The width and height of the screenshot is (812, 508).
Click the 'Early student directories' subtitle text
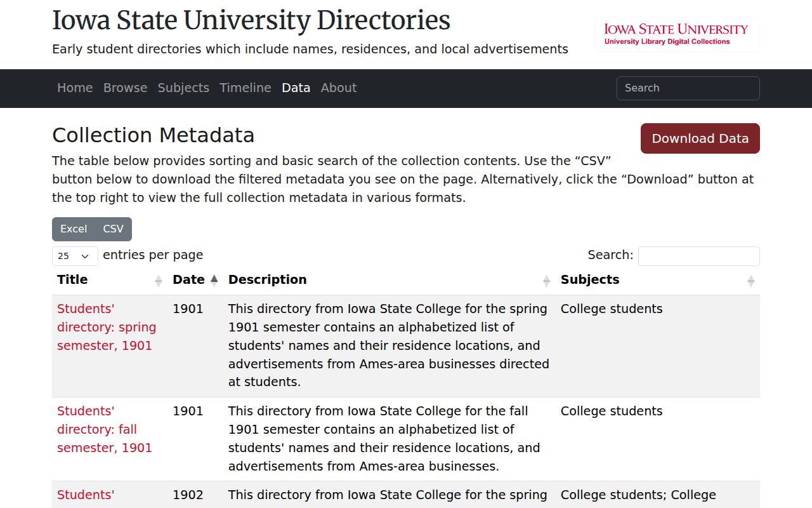click(310, 49)
